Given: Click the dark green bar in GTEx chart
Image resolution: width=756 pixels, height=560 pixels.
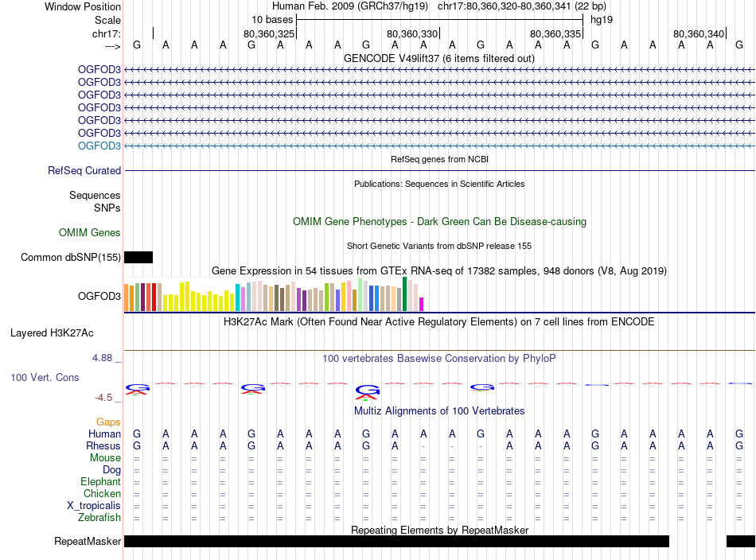Looking at the screenshot, I should pyautogui.click(x=405, y=294).
